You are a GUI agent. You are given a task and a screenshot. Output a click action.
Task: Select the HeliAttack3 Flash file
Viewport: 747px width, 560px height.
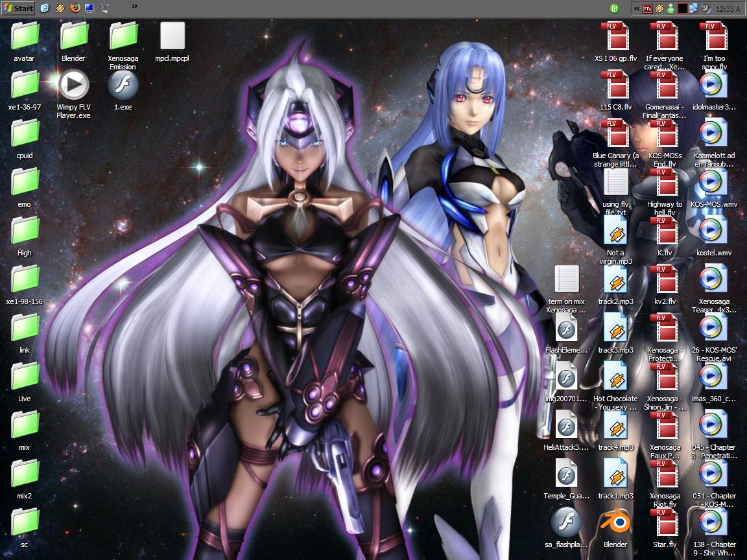click(567, 431)
